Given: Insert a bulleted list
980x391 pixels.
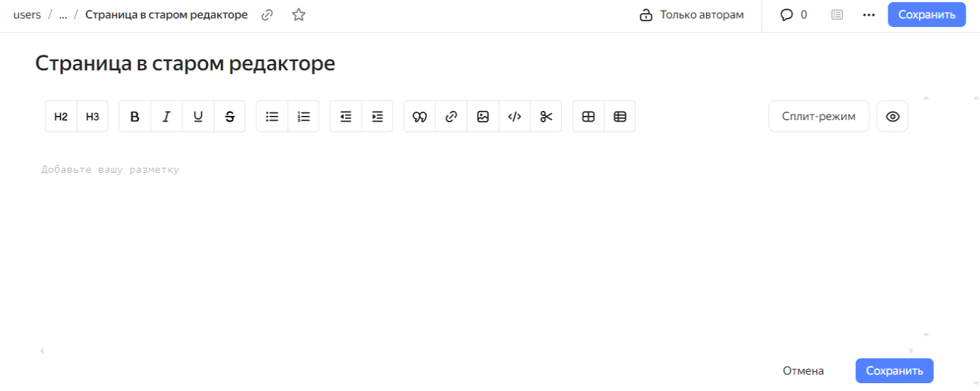Looking at the screenshot, I should (x=272, y=117).
